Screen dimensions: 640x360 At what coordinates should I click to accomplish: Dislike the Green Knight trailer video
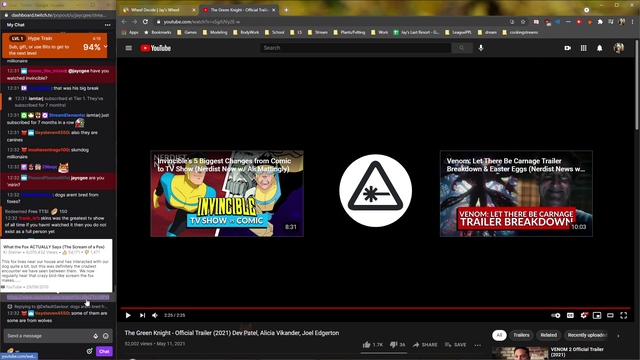pos(397,344)
